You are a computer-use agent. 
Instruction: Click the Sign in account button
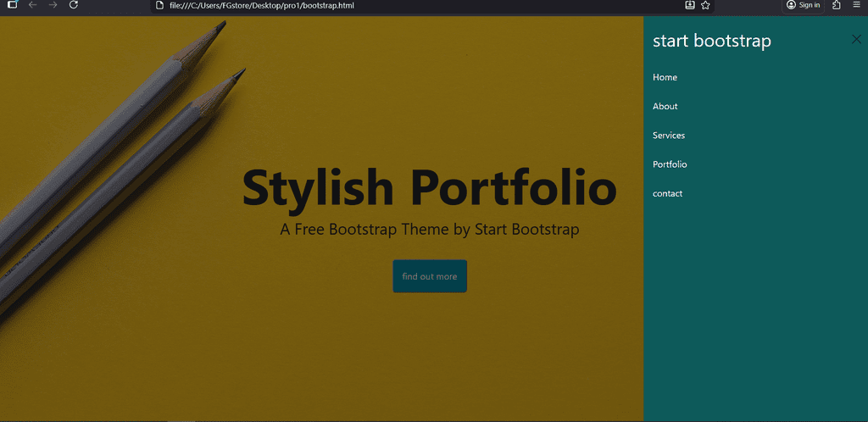(803, 5)
